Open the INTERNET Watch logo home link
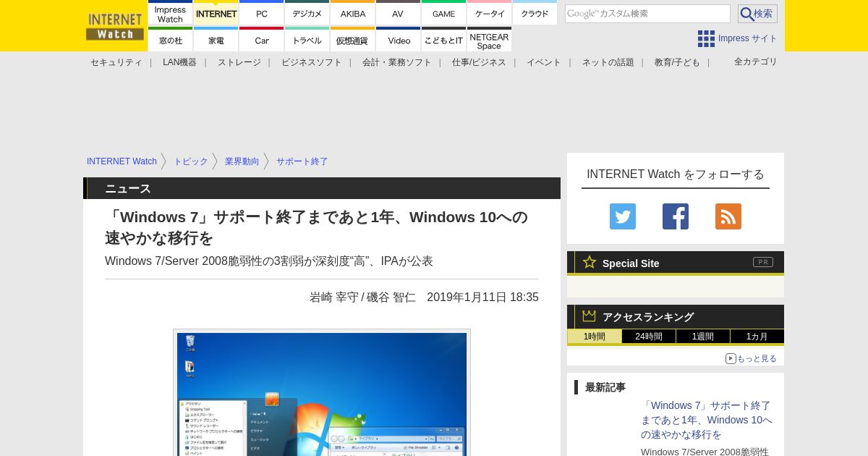The height and width of the screenshot is (456, 868). pos(114,26)
